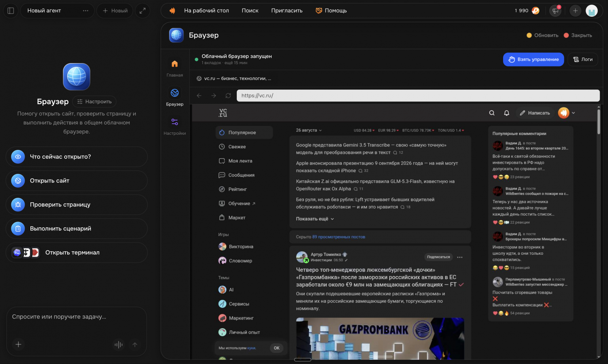Screen dimensions: 608x364
Task: Focus the URL field showing https://vc.ru/
Action: click(x=418, y=96)
